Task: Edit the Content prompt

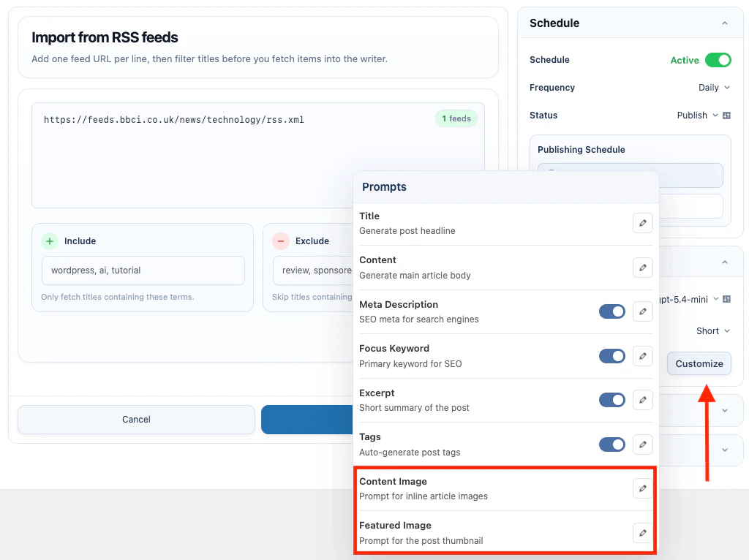Action: point(642,268)
